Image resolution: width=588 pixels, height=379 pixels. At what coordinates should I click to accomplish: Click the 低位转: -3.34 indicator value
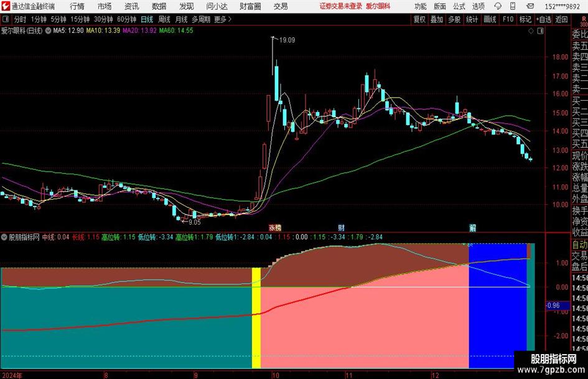[156, 237]
